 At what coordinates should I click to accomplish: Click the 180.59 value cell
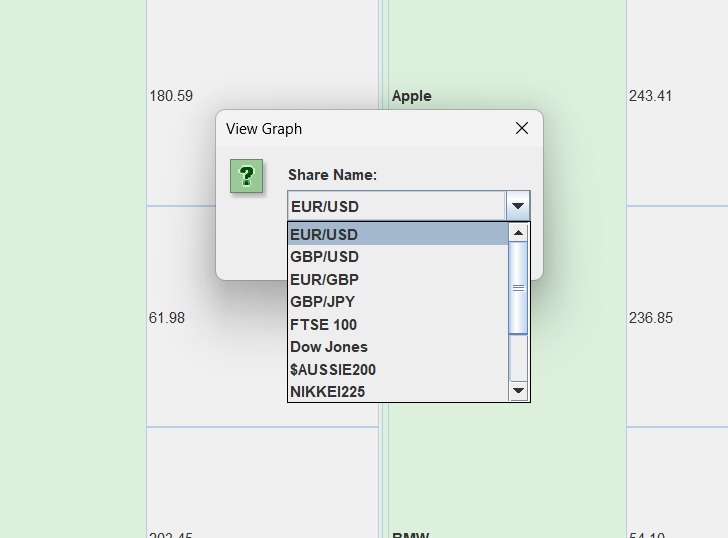[171, 96]
